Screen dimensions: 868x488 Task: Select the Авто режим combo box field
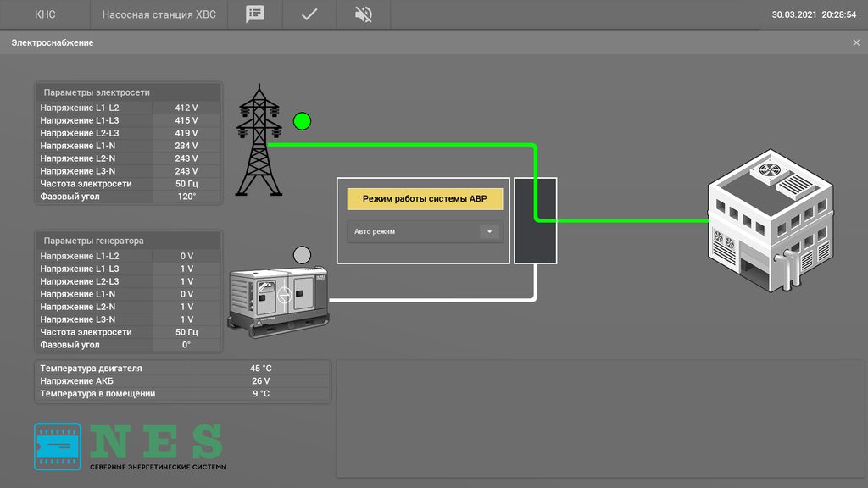click(414, 231)
